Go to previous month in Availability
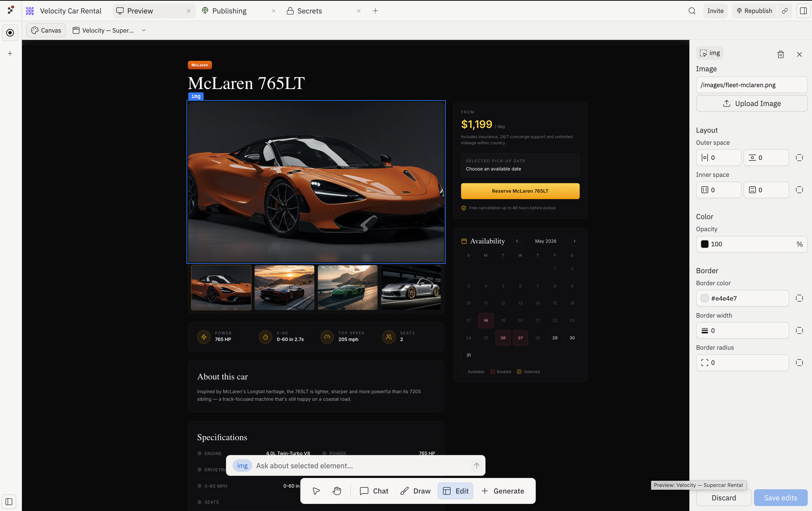The width and height of the screenshot is (812, 511). pyautogui.click(x=517, y=241)
